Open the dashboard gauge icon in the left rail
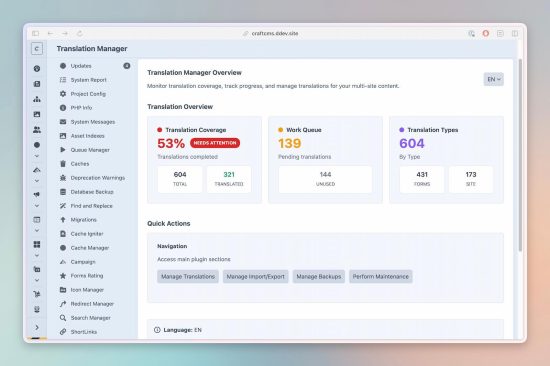The width and height of the screenshot is (550, 366). [x=37, y=69]
